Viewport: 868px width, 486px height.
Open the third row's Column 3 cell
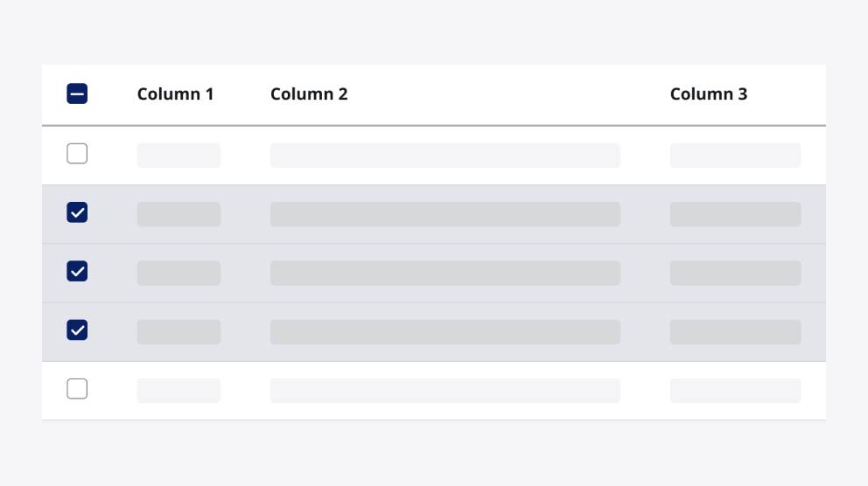click(x=735, y=273)
